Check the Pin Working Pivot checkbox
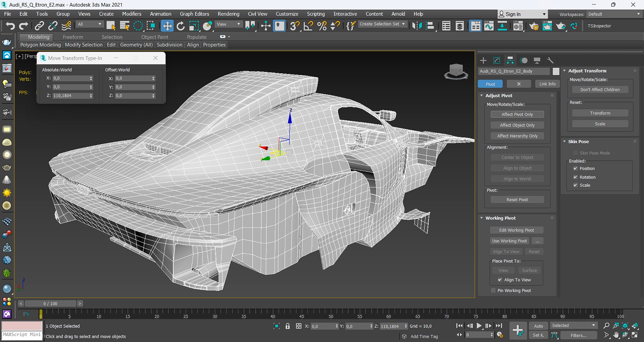 (493, 291)
